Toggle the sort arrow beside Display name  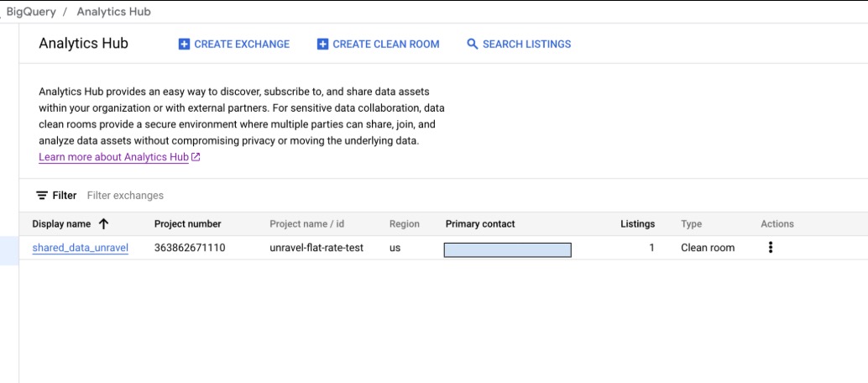104,224
